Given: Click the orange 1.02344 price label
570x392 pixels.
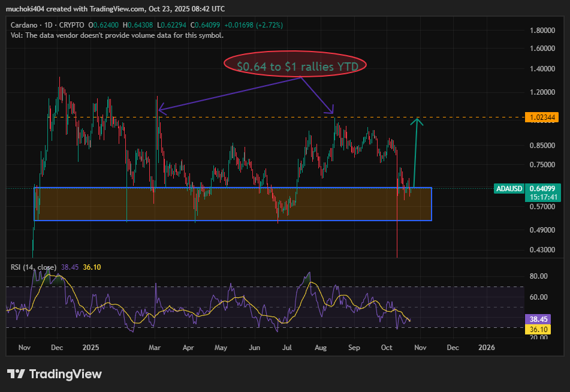Looking at the screenshot, I should [544, 118].
